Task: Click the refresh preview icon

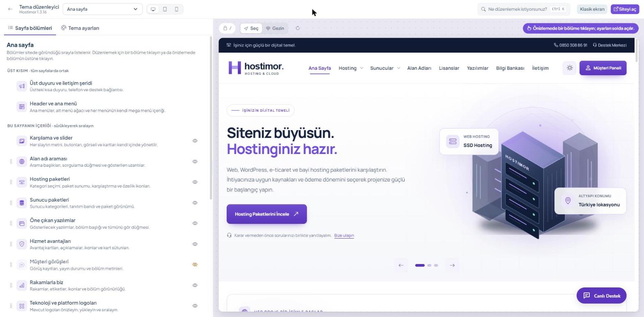Action: 298,28
